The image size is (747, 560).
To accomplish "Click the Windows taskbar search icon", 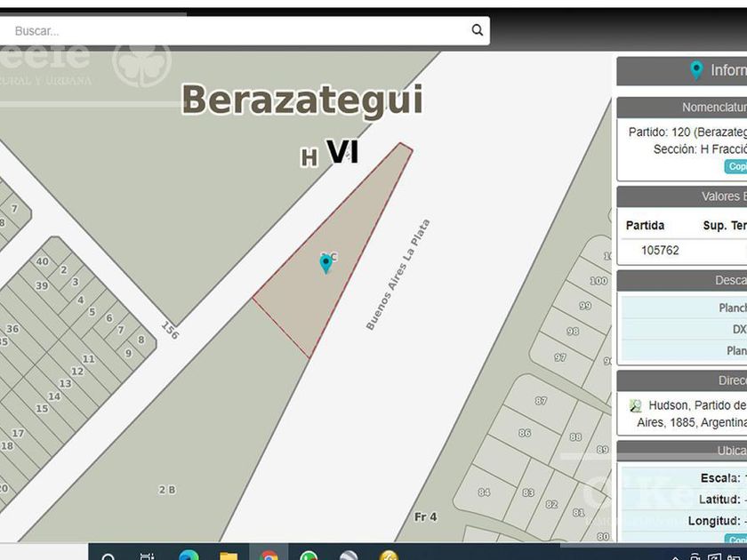I will pos(108,556).
